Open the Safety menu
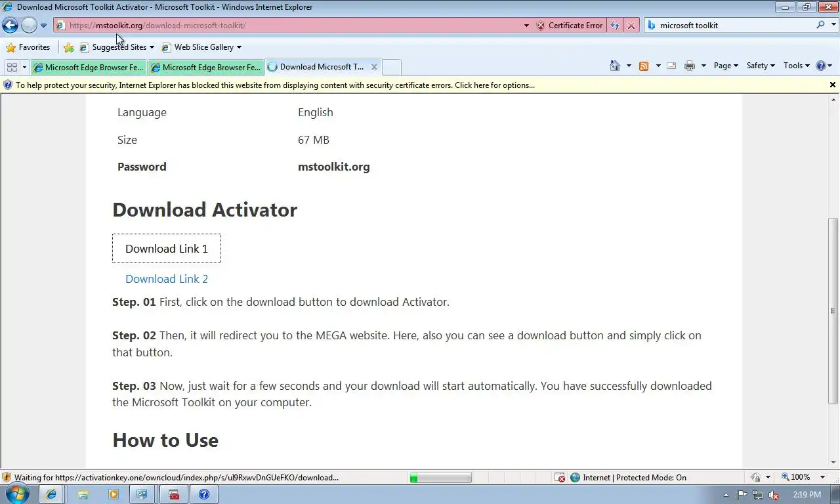 click(x=761, y=66)
